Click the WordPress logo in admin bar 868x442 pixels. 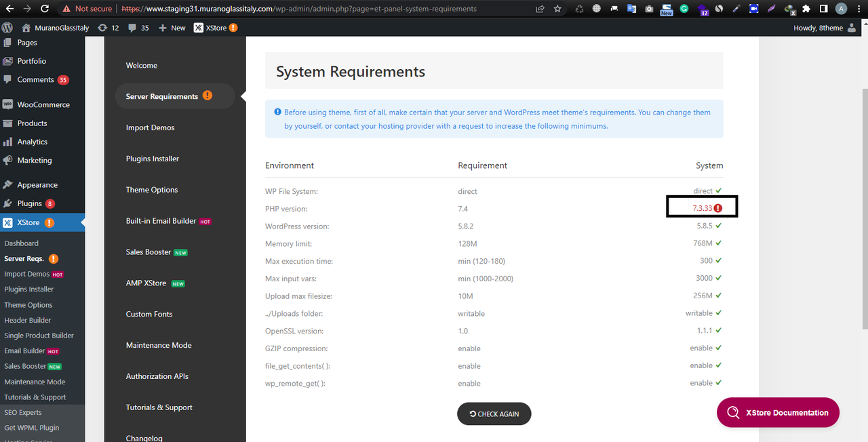pos(7,28)
